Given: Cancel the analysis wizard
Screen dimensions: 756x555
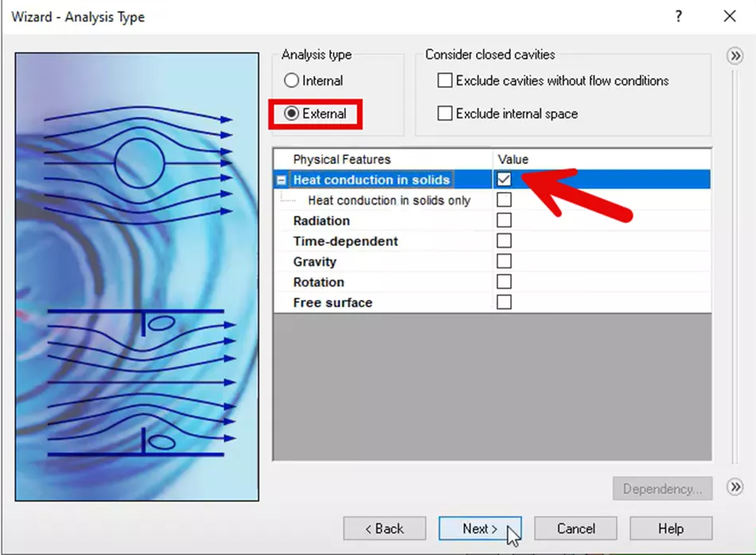Looking at the screenshot, I should [575, 528].
